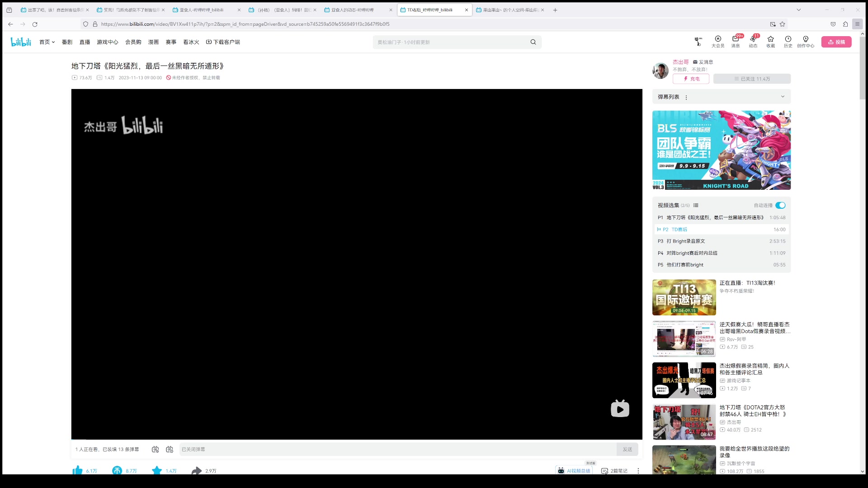Screen dimensions: 868x488
Task: Open 游戏中心 menu item
Action: 107,42
